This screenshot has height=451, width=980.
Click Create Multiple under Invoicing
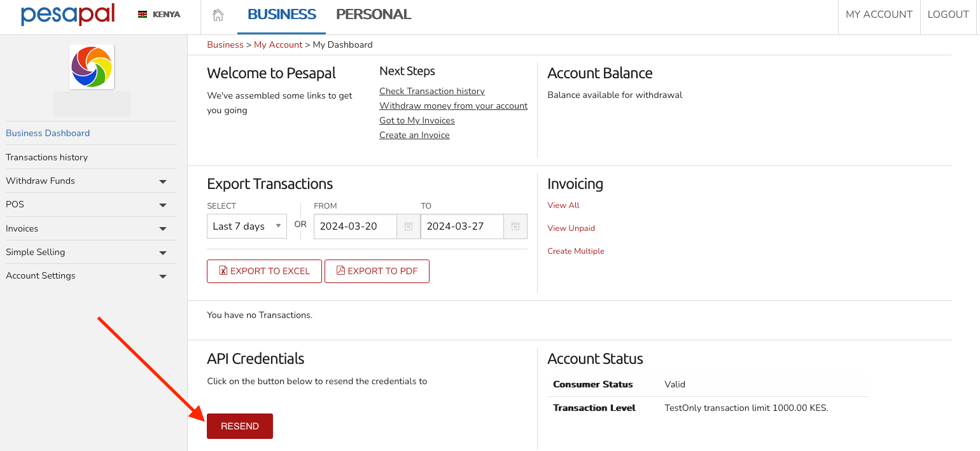click(x=576, y=251)
